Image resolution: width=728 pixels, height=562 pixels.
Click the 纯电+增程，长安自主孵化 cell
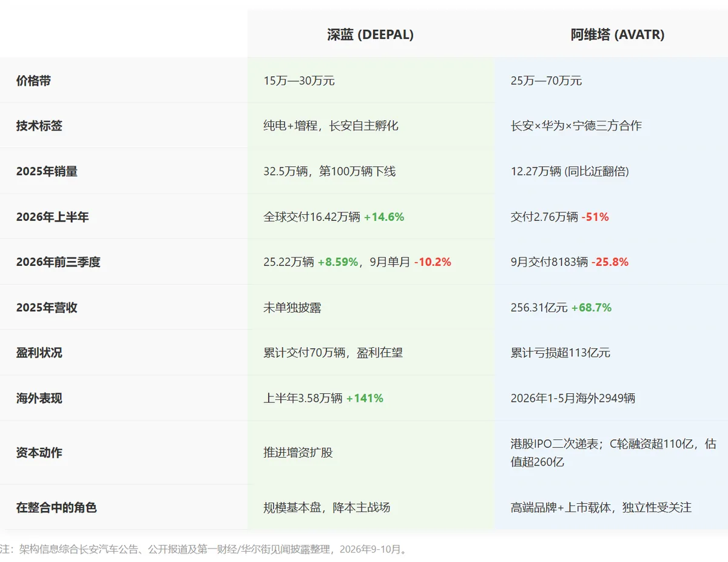371,126
